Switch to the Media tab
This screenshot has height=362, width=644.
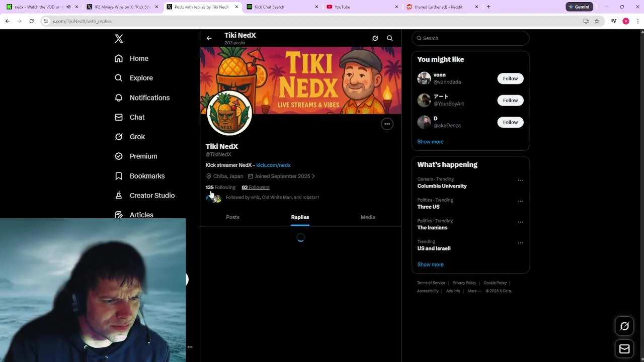coord(368,217)
